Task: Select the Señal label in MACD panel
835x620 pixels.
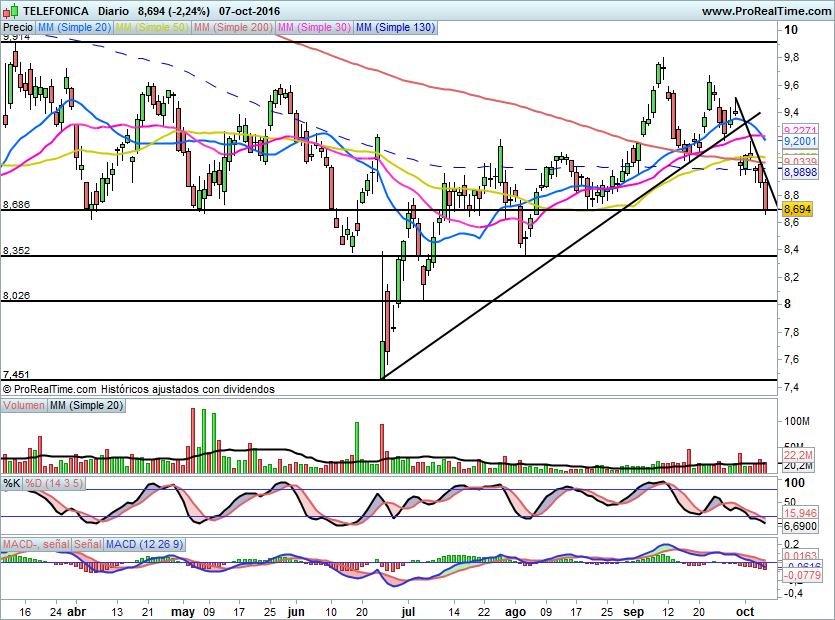Action: point(87,544)
